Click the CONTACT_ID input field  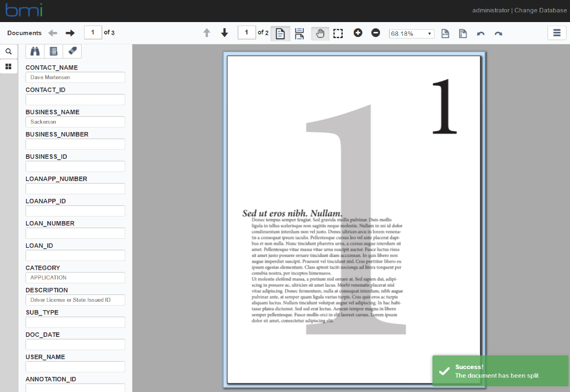point(75,100)
